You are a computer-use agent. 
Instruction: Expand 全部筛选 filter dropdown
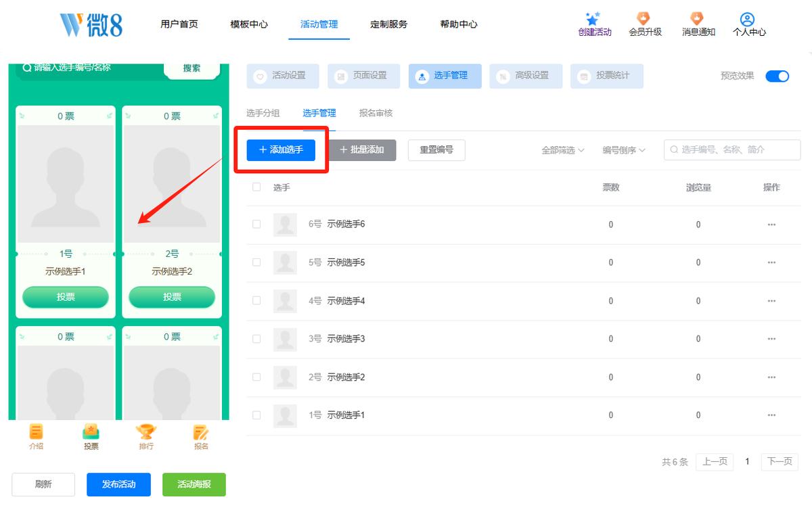[x=563, y=150]
